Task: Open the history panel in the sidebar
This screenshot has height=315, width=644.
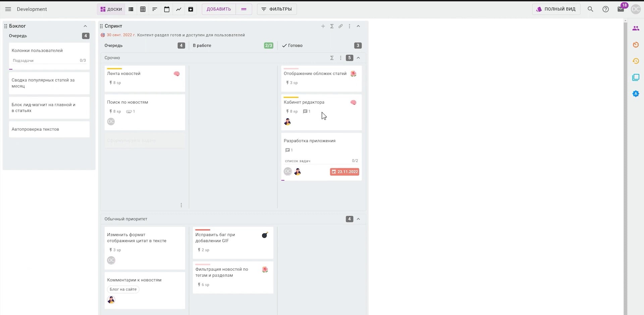Action: coord(636,61)
